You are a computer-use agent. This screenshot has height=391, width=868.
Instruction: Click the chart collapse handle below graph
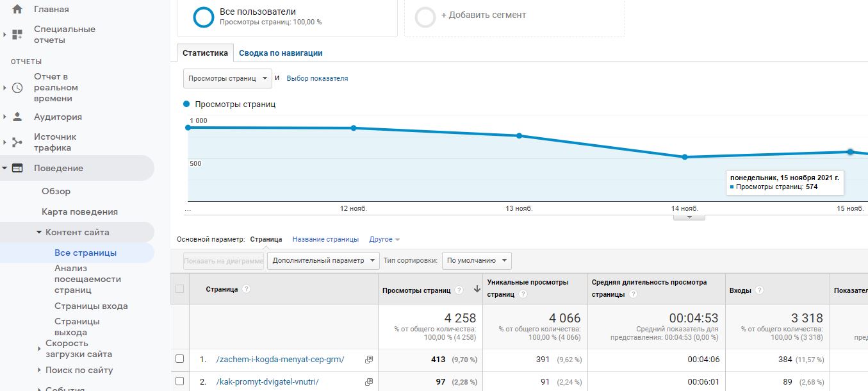[689, 217]
